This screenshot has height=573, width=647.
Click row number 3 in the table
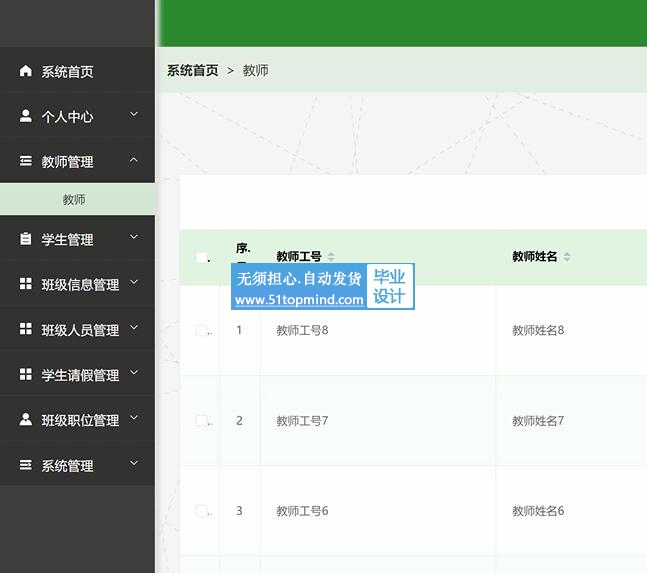pos(239,511)
